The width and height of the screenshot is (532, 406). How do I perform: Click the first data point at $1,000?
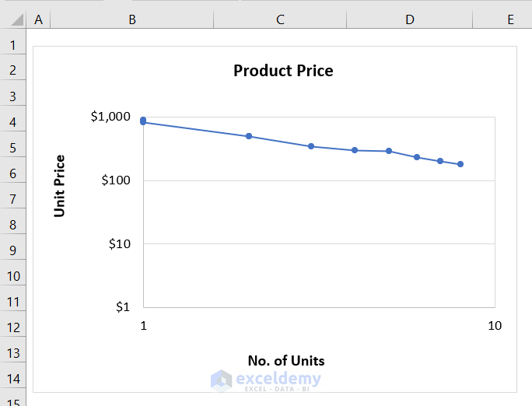coord(143,121)
